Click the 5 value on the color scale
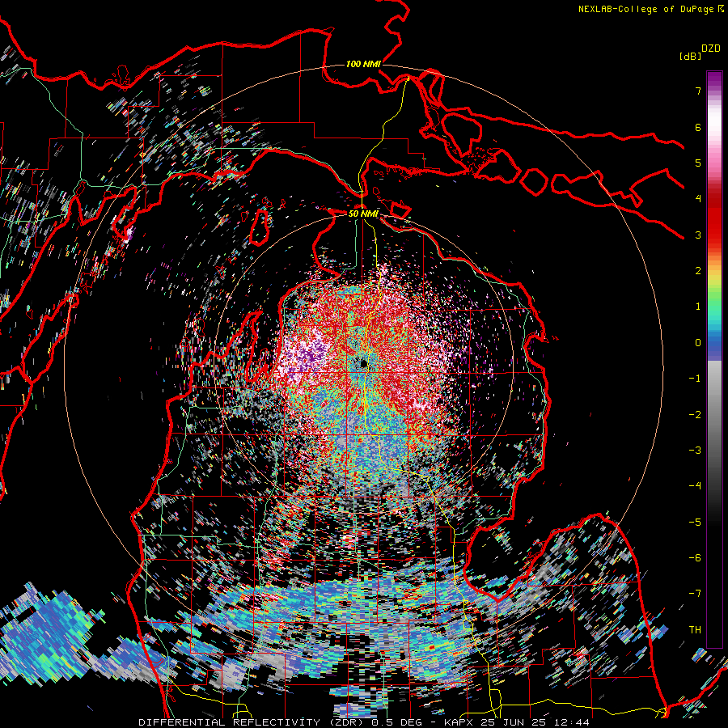This screenshot has height=728, width=728. coord(698,163)
